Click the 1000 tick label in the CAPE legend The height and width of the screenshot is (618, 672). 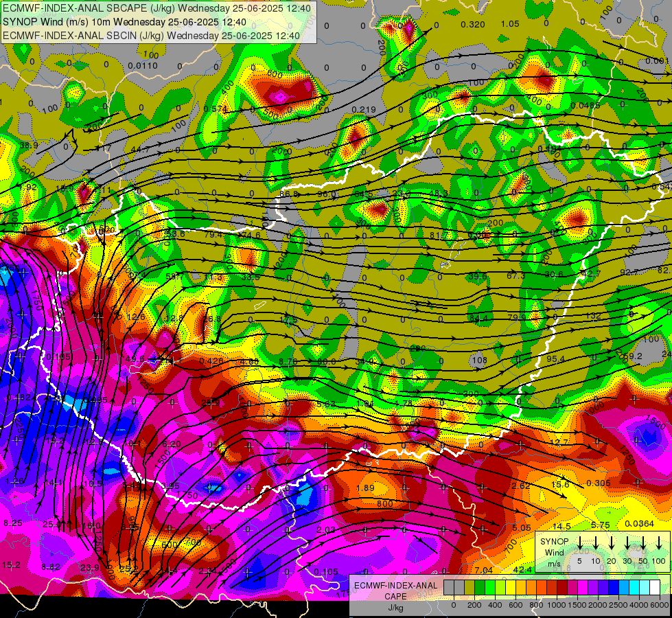(557, 605)
